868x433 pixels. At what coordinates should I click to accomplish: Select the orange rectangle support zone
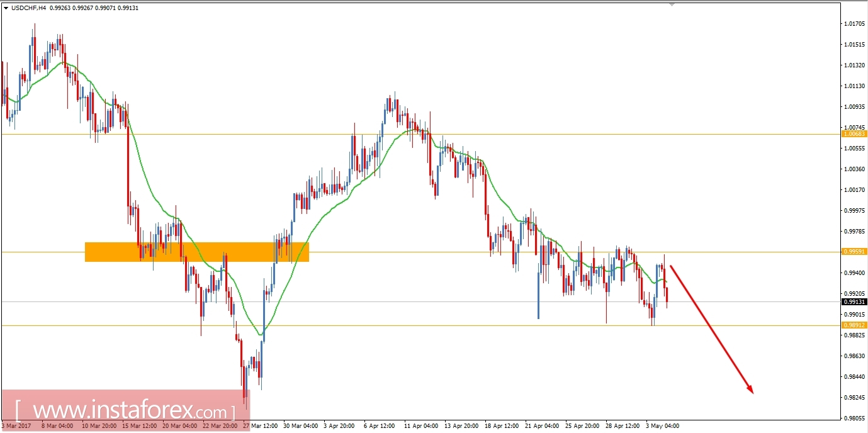[x=196, y=252]
